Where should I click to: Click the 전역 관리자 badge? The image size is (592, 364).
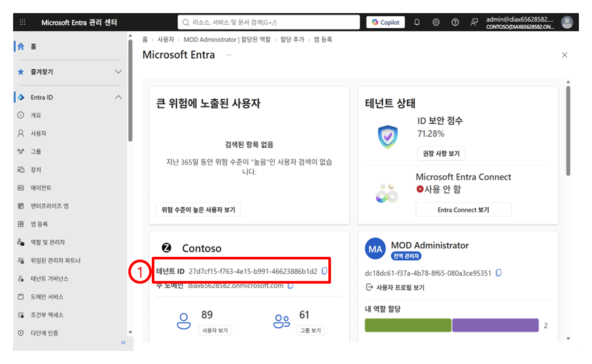click(406, 256)
